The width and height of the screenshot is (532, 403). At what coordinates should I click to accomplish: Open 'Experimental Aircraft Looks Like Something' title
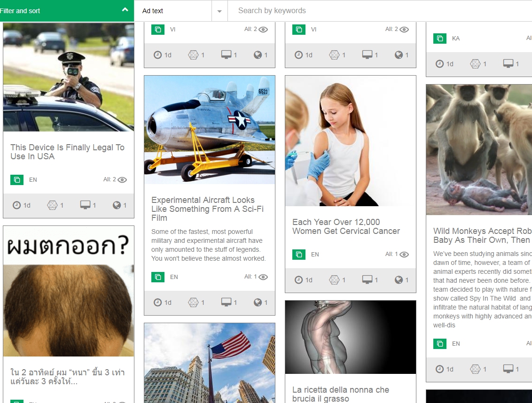(207, 209)
